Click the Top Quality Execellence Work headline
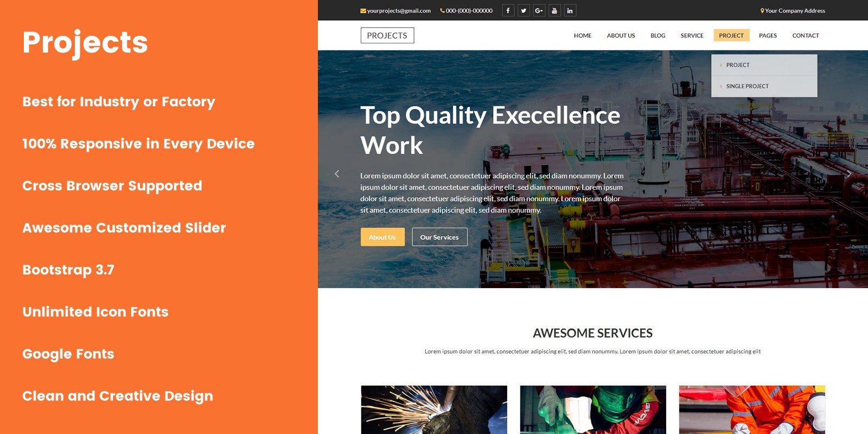Screen dimensions: 868x434 (490, 130)
